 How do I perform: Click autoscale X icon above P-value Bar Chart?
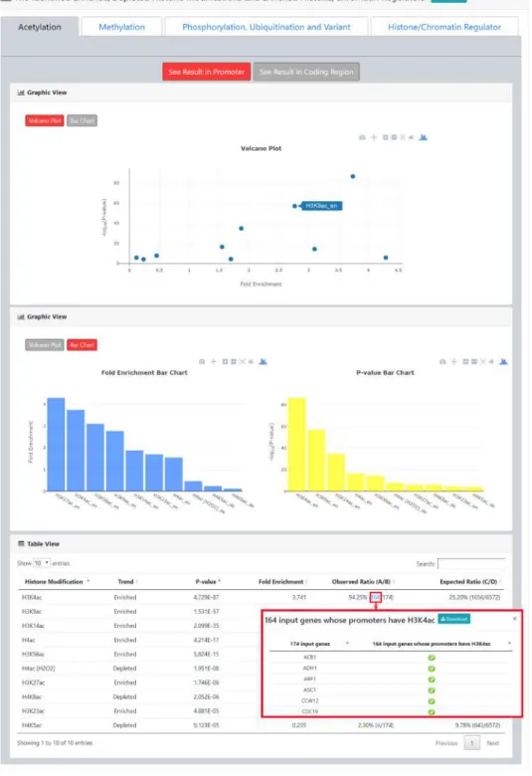click(482, 362)
